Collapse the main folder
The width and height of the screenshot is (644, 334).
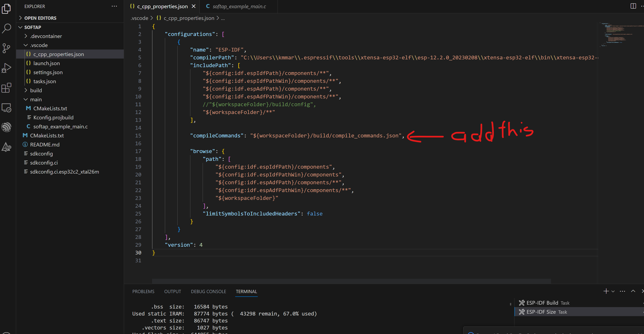tap(70, 99)
